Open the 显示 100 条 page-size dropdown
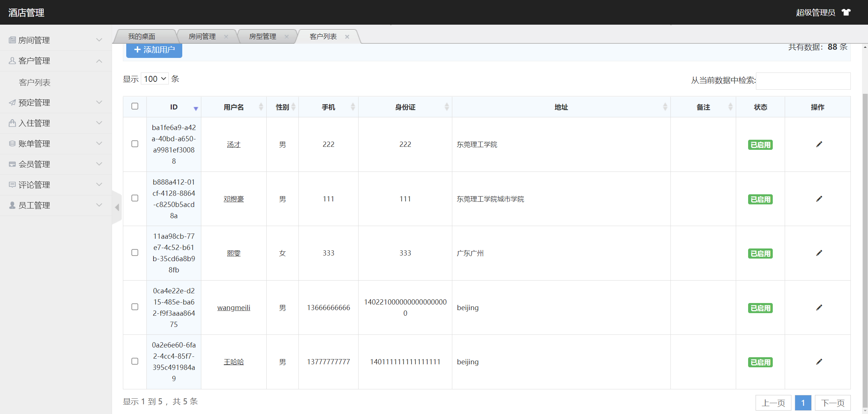868x414 pixels. 154,78
